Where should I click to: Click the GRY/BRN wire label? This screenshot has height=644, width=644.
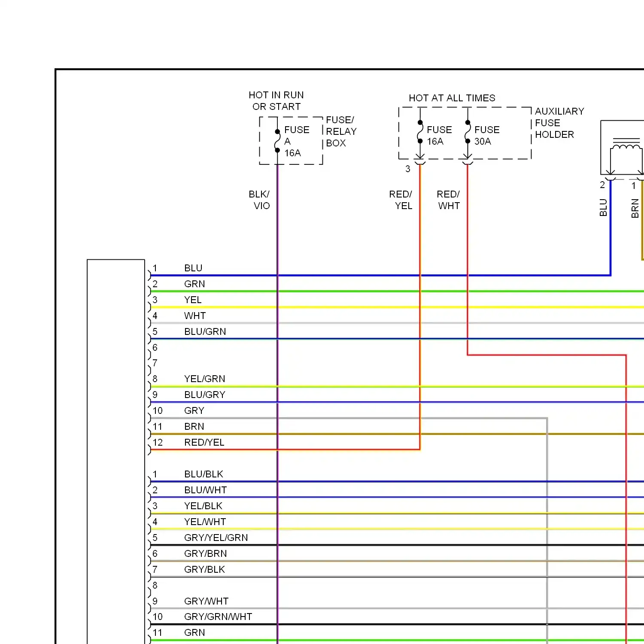pos(205,553)
